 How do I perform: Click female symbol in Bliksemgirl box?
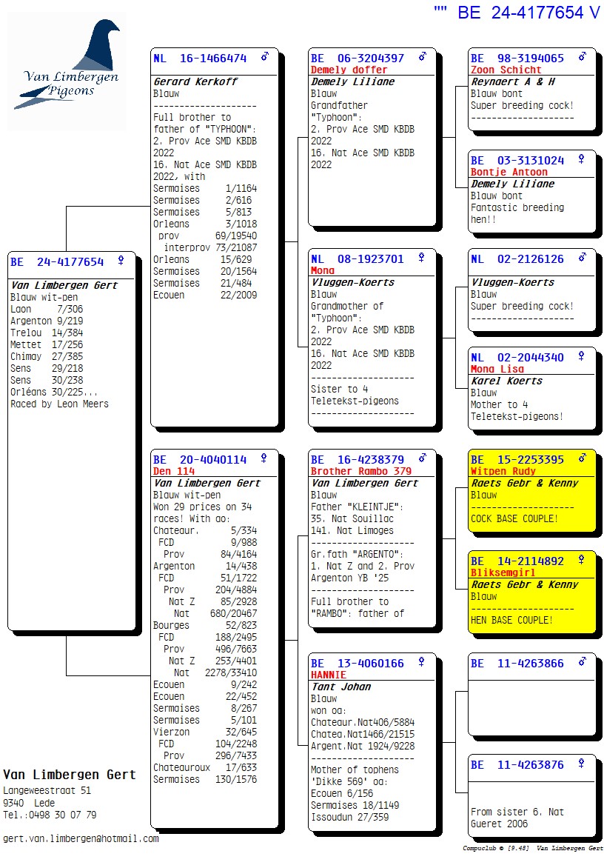pyautogui.click(x=582, y=561)
